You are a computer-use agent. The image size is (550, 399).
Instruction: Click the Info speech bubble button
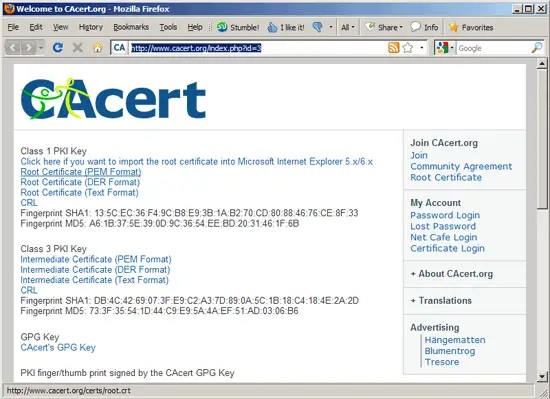tap(424, 27)
